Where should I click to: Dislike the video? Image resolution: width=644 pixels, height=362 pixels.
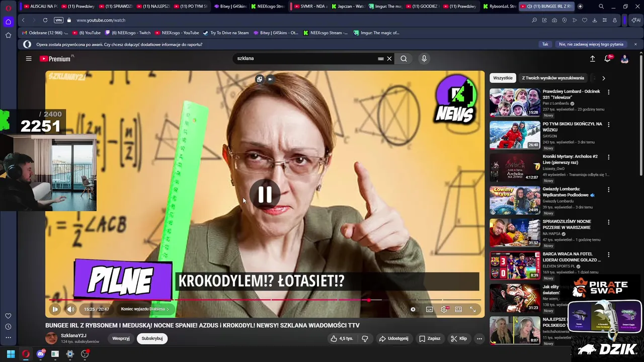365,338
